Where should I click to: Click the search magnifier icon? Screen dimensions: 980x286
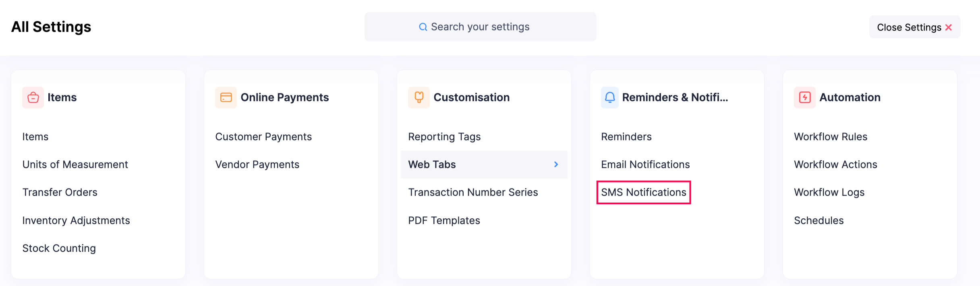pos(423,27)
